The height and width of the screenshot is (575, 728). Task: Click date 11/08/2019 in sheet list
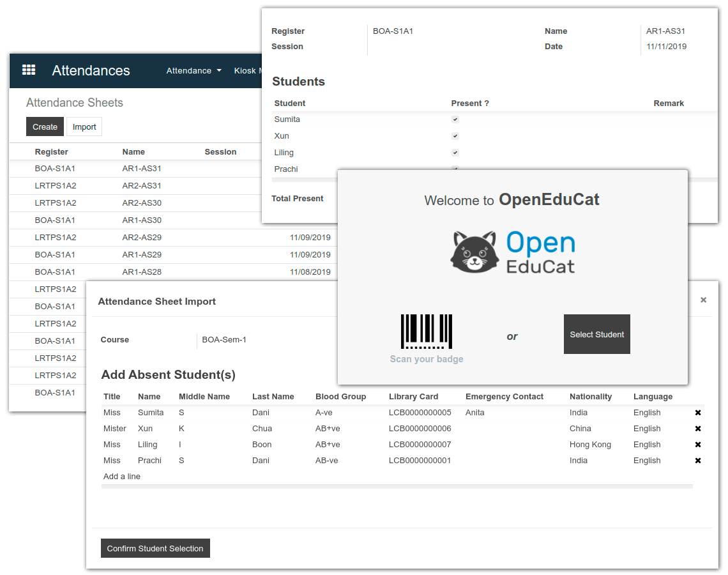310,272
